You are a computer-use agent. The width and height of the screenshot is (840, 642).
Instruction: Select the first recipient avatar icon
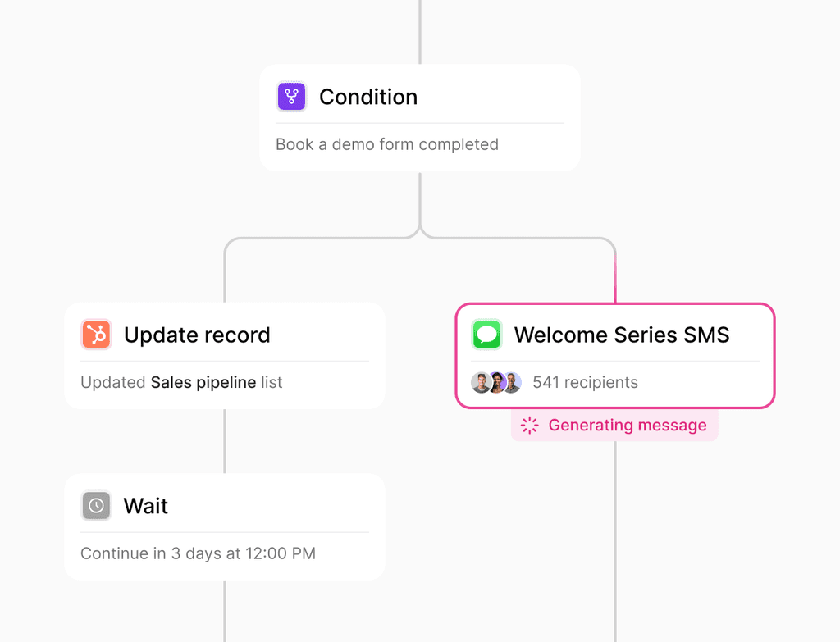pos(481,382)
